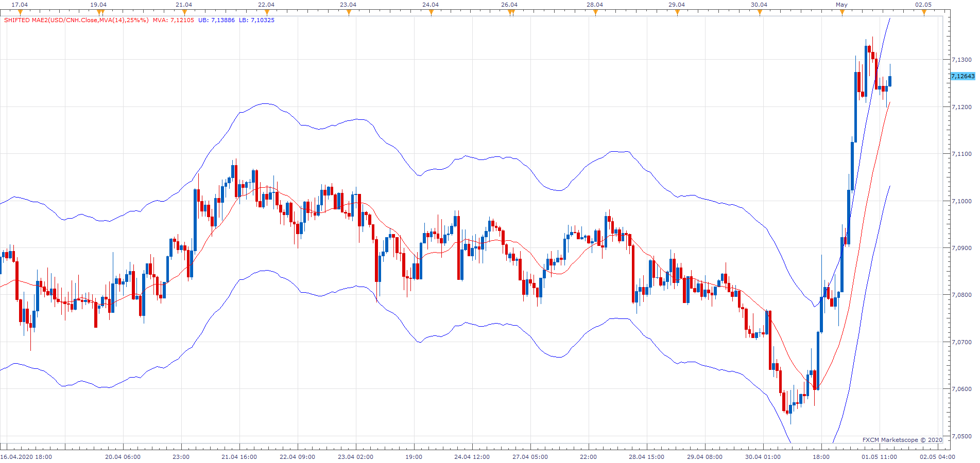Click the orange marker under 29.04 date

click(677, 12)
